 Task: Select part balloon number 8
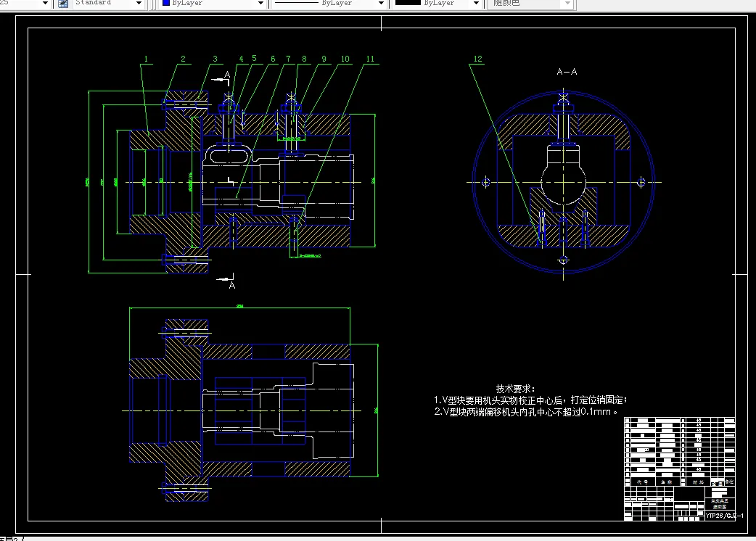coord(304,59)
